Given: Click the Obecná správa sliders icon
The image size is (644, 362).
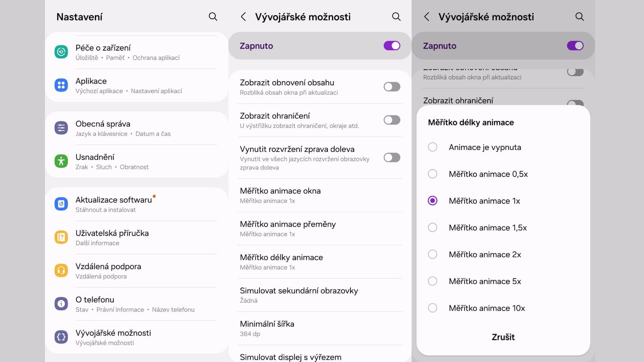Looking at the screenshot, I should click(61, 128).
